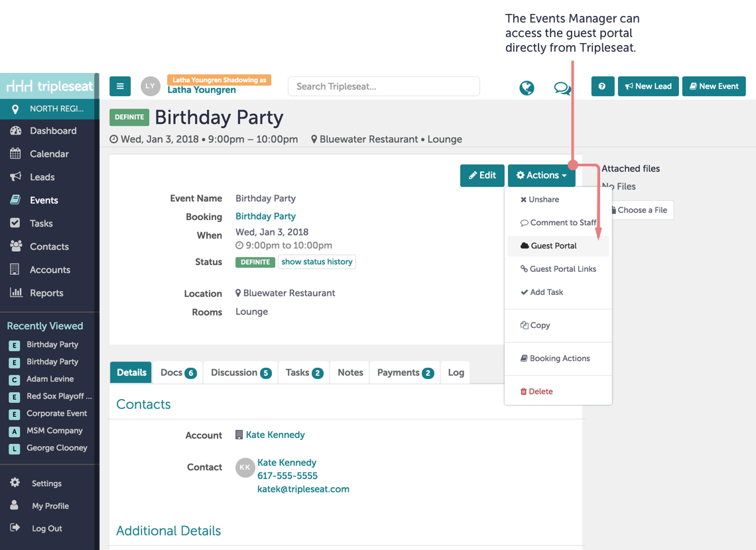
Task: Click show status history toggle
Action: tap(316, 262)
